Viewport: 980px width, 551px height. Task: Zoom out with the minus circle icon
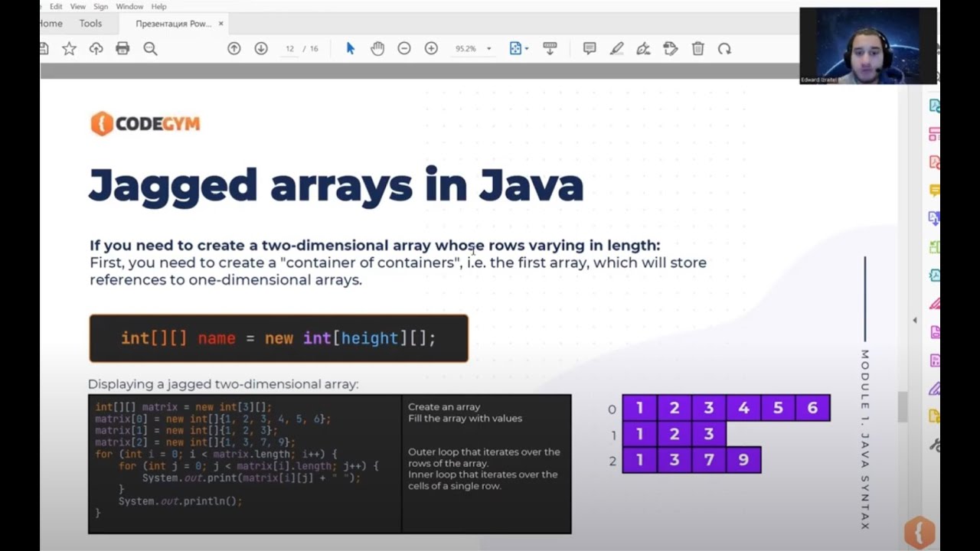404,48
